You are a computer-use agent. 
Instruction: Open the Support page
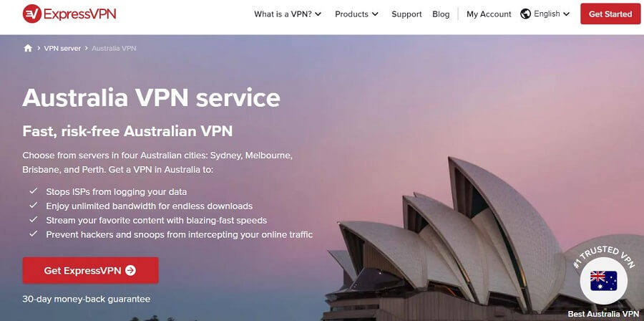(406, 14)
